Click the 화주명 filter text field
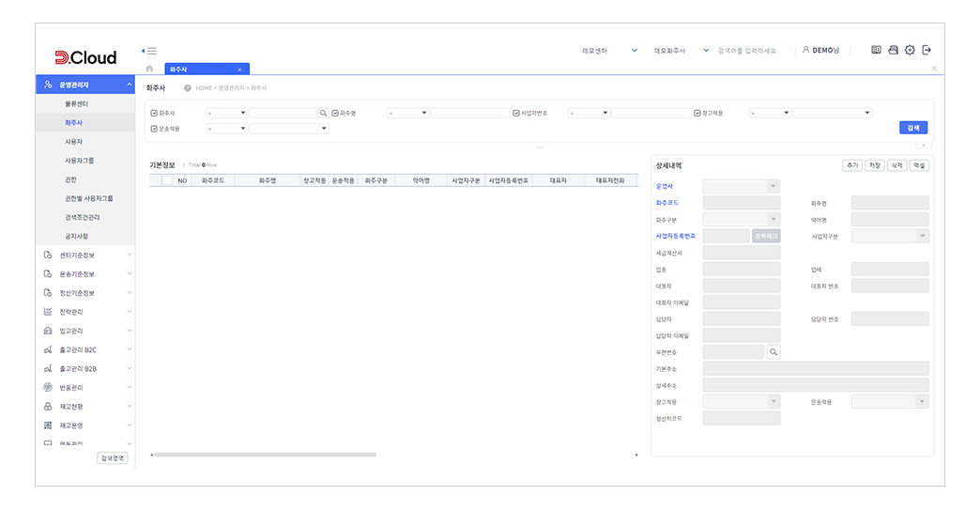 (x=470, y=114)
